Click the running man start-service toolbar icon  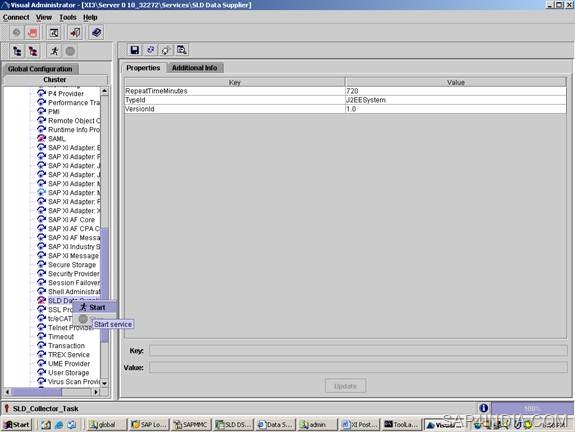(55, 51)
